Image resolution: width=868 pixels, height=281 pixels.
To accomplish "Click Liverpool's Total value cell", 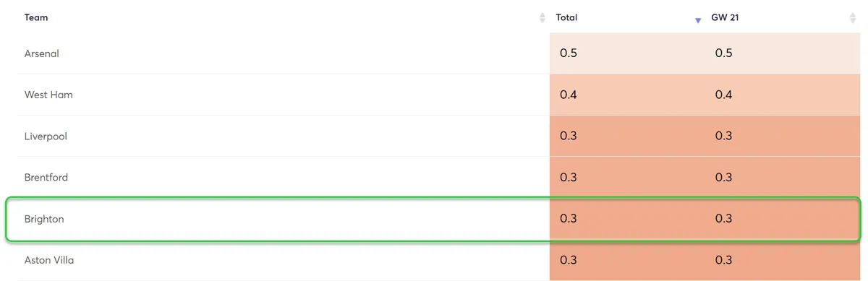I will coord(626,136).
